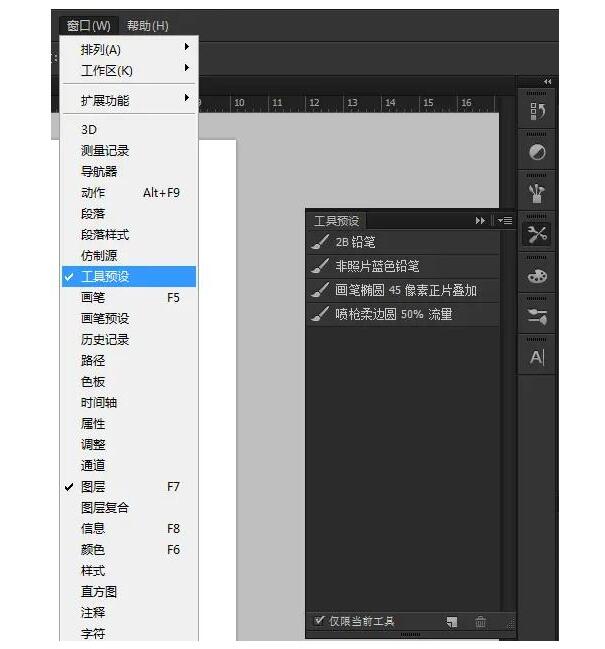This screenshot has width=605, height=649.
Task: Select 画笔椭圆 45 像素正片叠加 preset
Action: 403,290
